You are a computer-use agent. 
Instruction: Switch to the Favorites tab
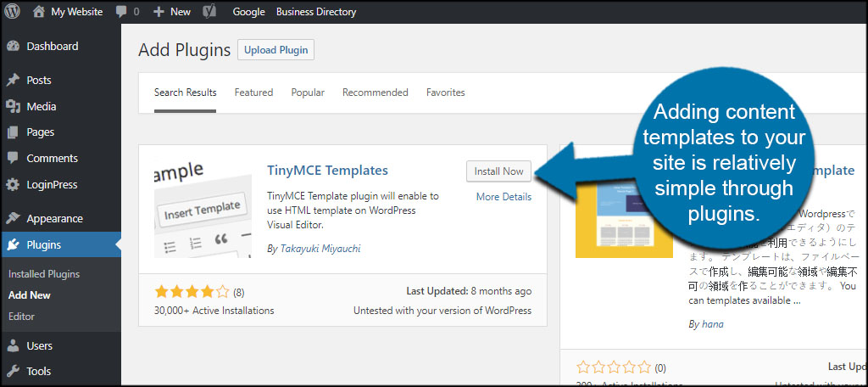point(446,93)
